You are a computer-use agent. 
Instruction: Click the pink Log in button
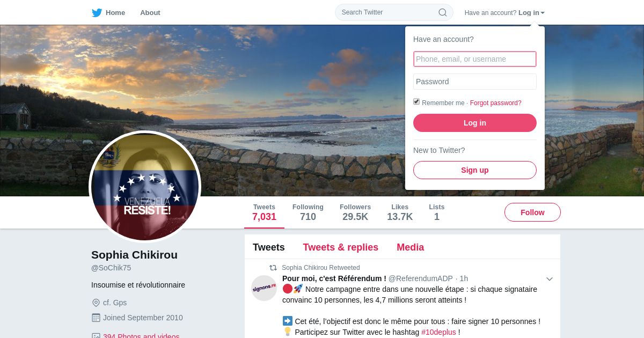(475, 123)
